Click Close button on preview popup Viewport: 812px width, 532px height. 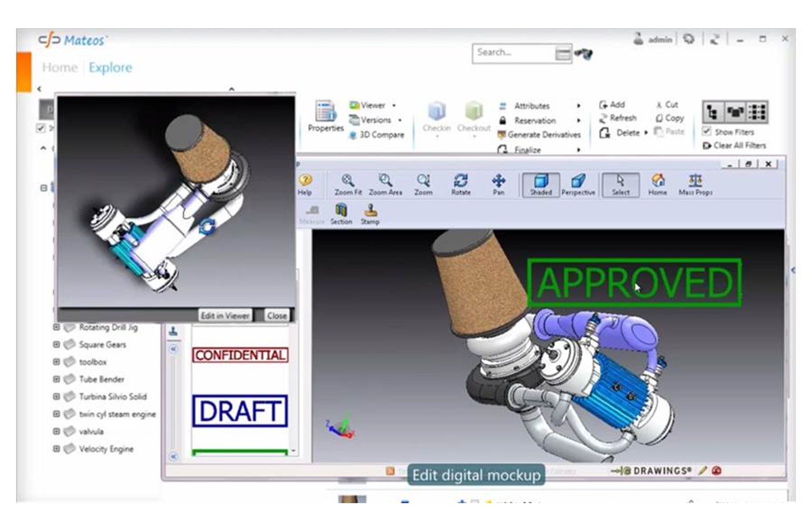[x=277, y=316]
